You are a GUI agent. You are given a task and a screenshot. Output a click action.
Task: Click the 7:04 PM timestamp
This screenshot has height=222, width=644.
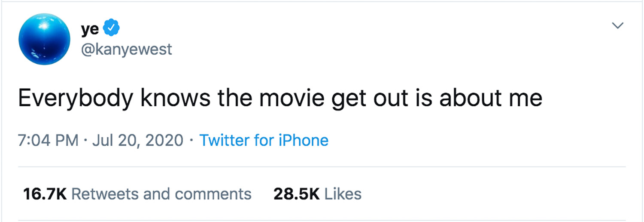48,141
